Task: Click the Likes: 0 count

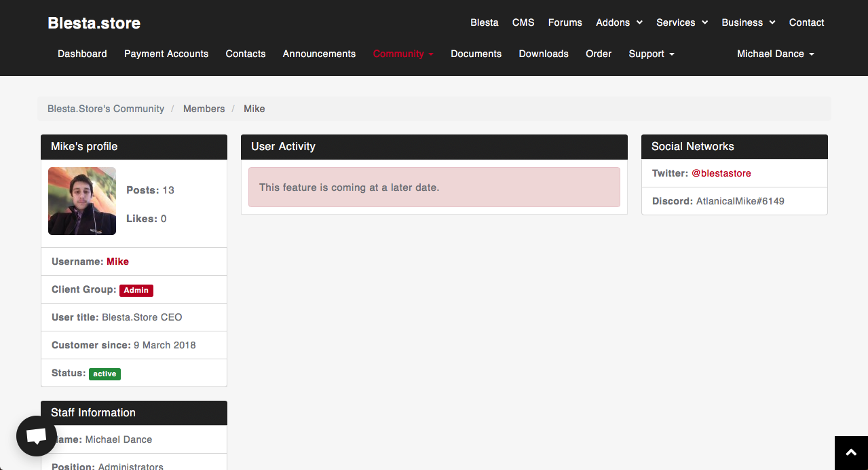Action: [x=147, y=219]
